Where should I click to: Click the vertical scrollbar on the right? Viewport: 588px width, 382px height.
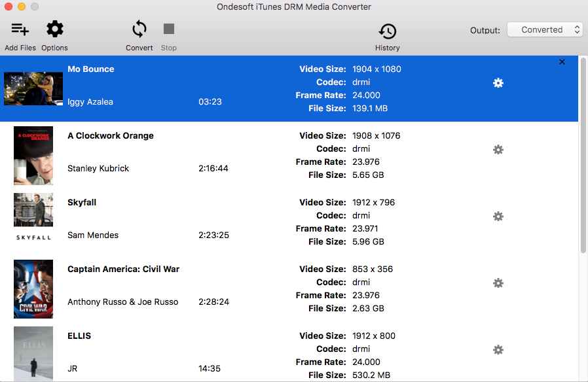[x=583, y=156]
